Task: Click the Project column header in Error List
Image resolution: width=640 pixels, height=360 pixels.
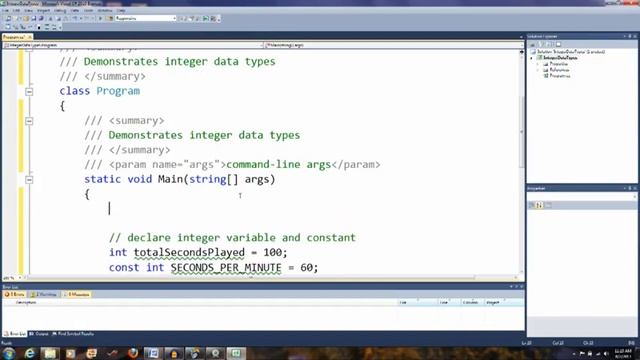Action: (x=493, y=302)
